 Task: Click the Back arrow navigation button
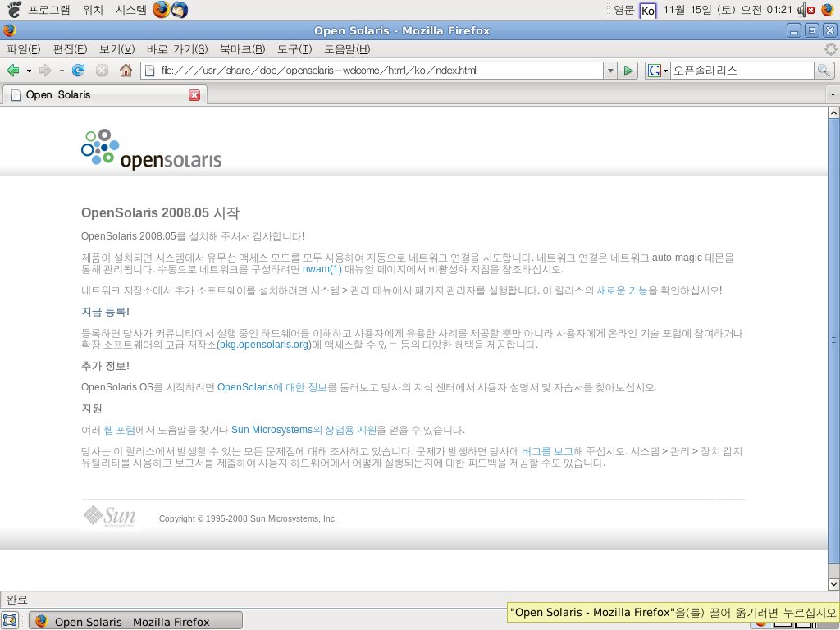pos(13,71)
